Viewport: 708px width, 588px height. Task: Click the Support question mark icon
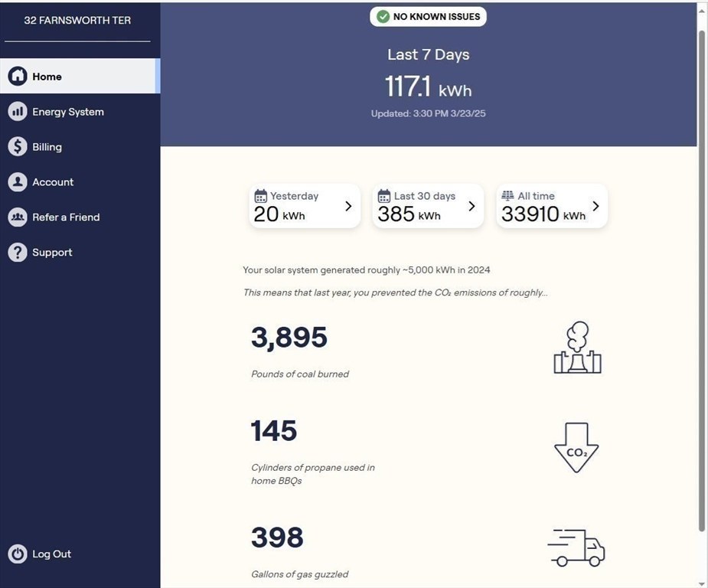[18, 252]
